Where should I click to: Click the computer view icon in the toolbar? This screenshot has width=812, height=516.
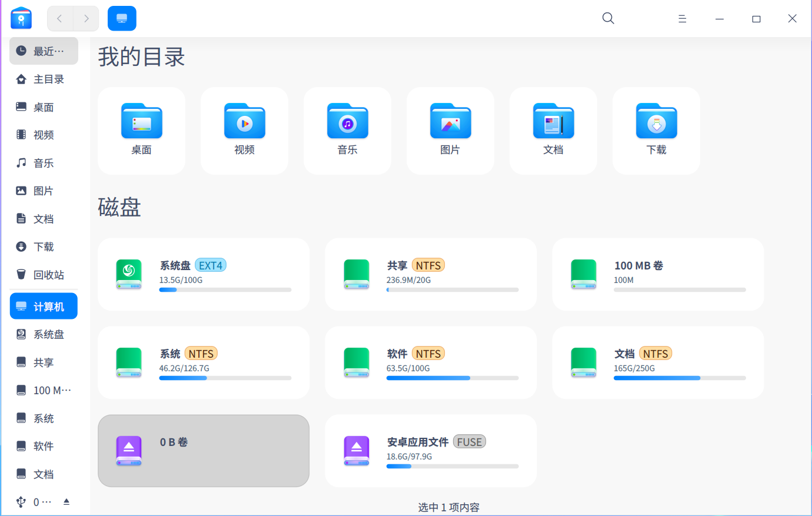pyautogui.click(x=121, y=18)
